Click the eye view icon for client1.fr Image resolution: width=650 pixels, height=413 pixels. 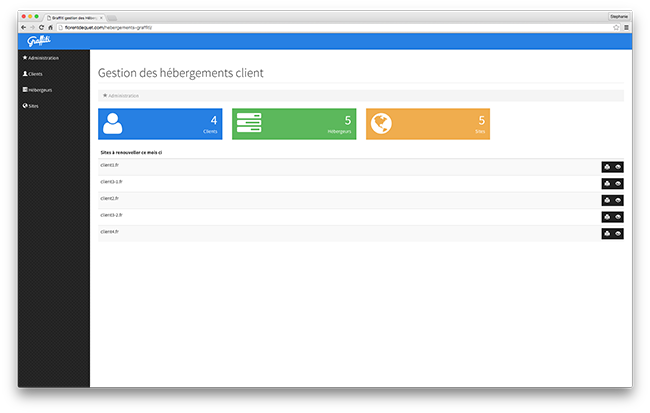coord(618,167)
